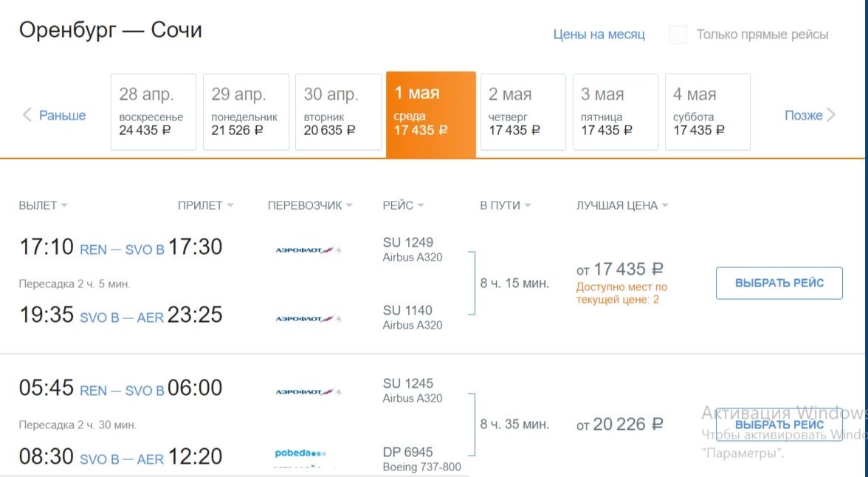Sort flights by Перевозчик column

[309, 205]
